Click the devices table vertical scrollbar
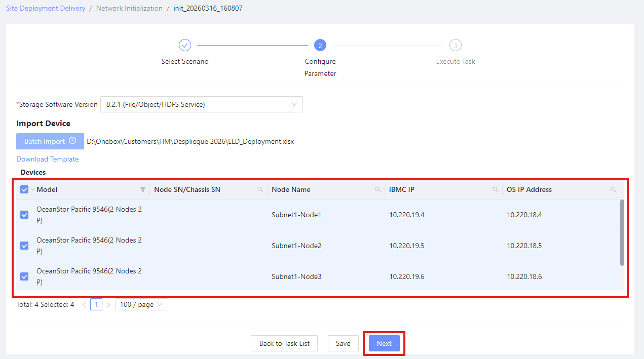 pos(622,232)
